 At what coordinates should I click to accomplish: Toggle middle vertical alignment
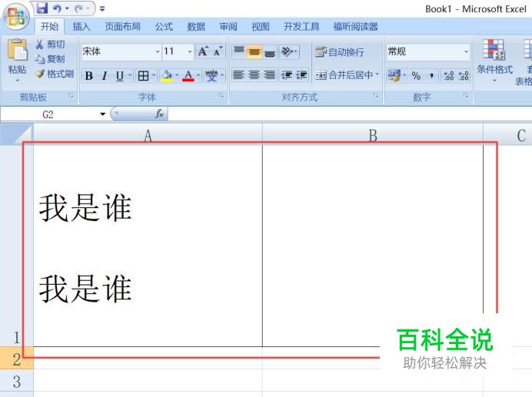(x=254, y=51)
